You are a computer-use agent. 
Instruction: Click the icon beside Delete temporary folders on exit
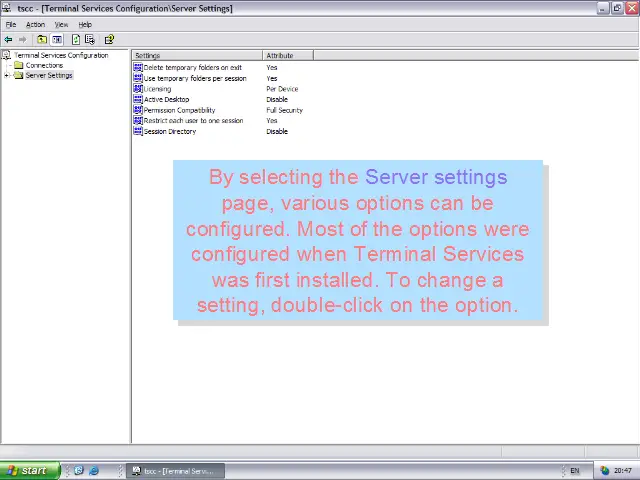[x=138, y=67]
